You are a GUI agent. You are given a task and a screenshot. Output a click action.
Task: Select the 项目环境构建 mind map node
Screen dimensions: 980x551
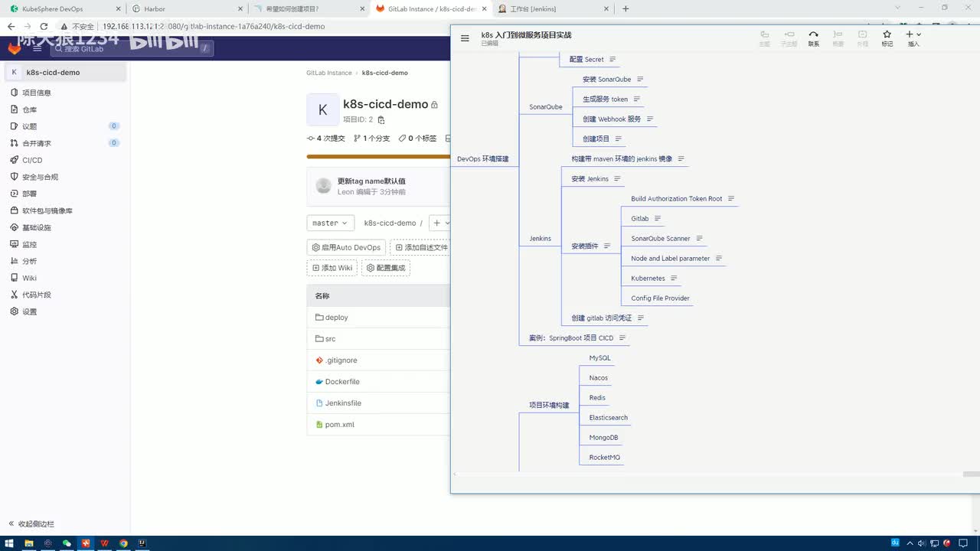pyautogui.click(x=549, y=406)
